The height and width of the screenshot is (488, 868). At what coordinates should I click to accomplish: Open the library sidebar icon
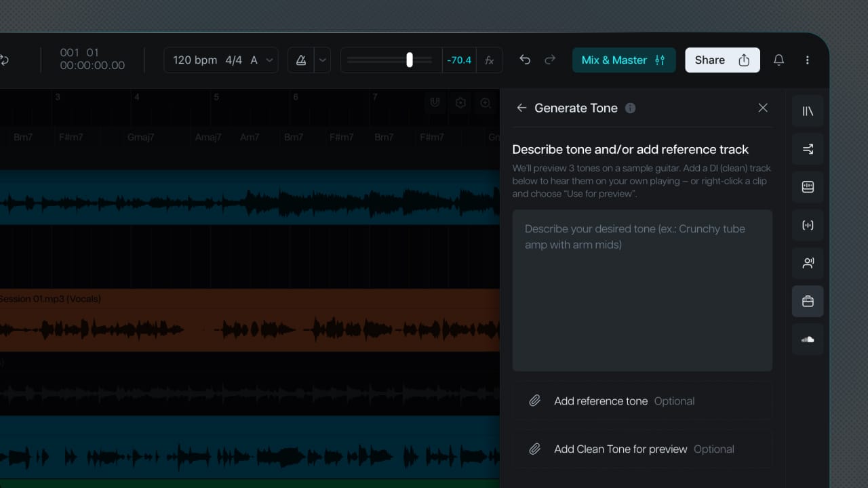pos(808,111)
